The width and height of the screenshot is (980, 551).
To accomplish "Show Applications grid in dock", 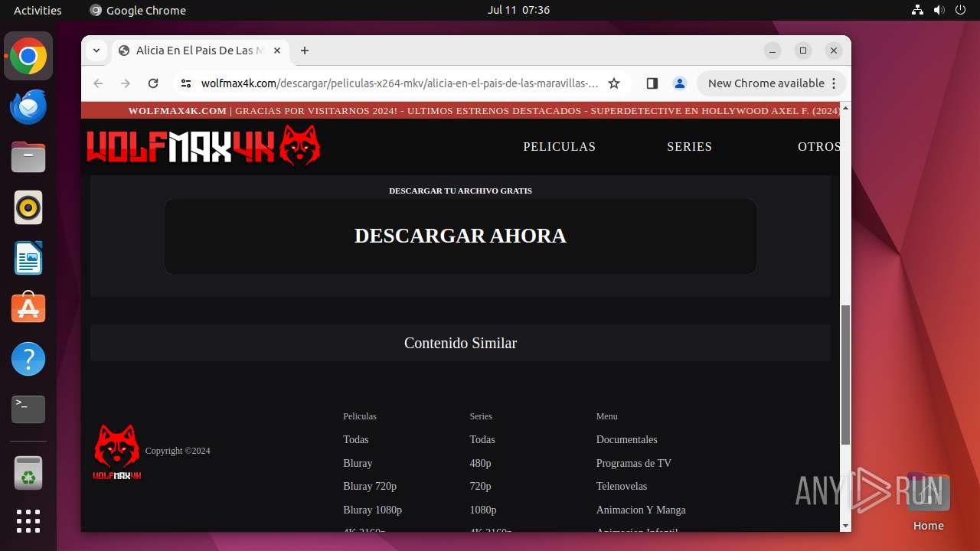I will [28, 521].
